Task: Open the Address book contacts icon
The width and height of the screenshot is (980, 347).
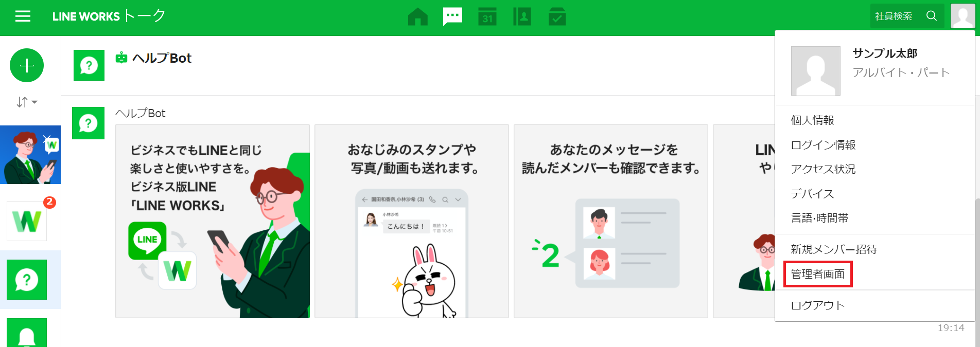Action: pos(522,16)
